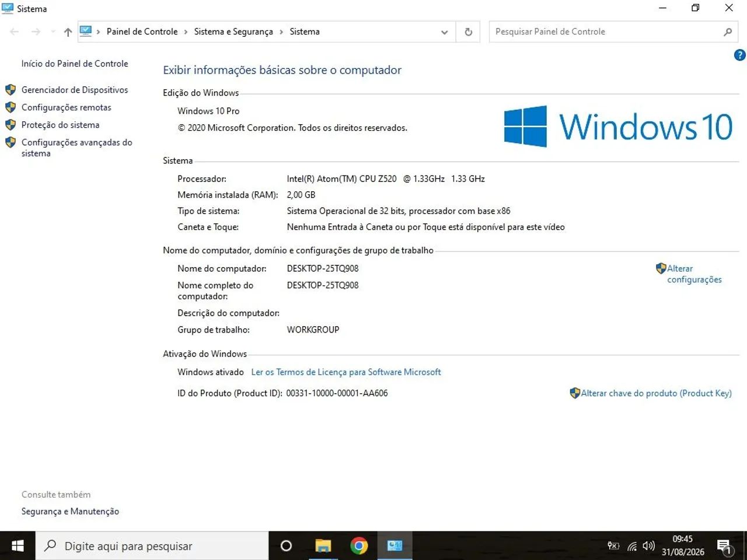Expand the chevron before Painel de Controle
Image resolution: width=747 pixels, height=560 pixels.
point(98,32)
